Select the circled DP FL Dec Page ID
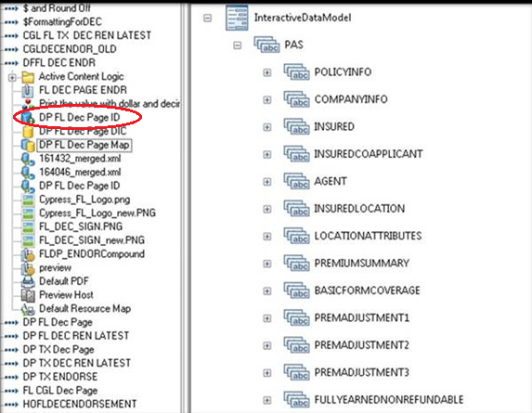 (x=80, y=117)
